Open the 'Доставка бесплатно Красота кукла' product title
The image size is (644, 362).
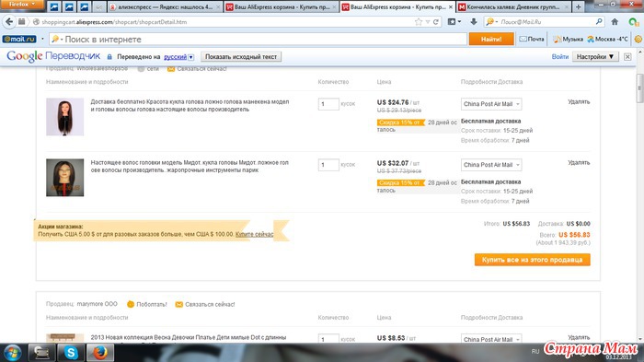pyautogui.click(x=190, y=105)
